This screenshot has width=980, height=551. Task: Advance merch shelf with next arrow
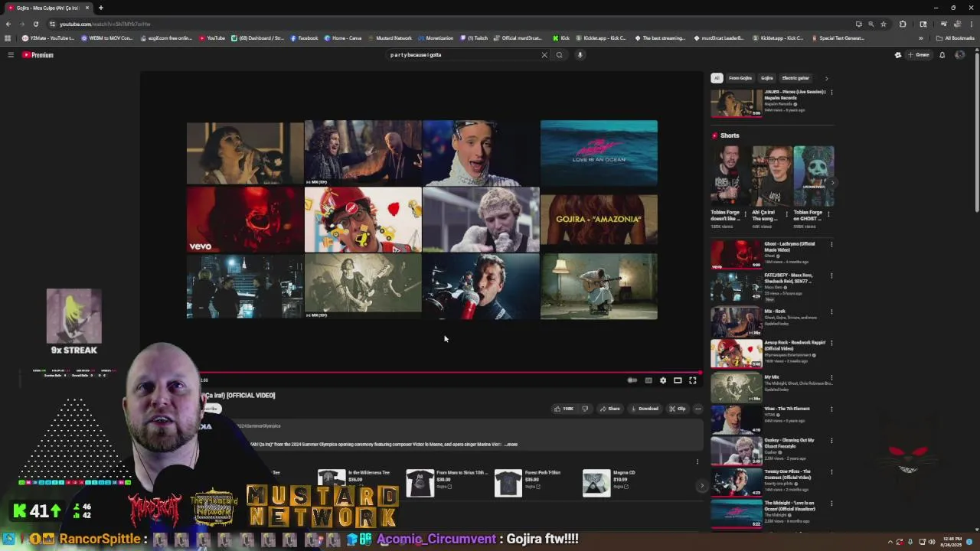pyautogui.click(x=701, y=486)
